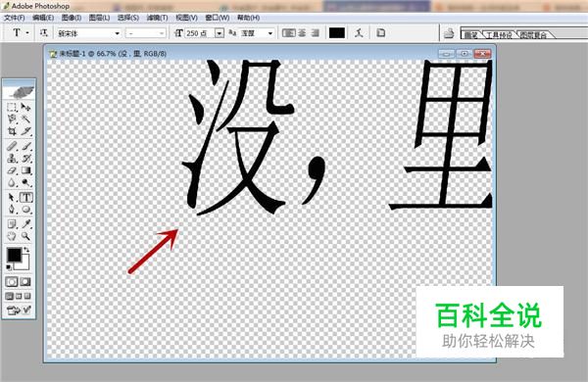Select the Path Selection arrow tool
Image resolution: width=588 pixels, height=382 pixels.
12,197
